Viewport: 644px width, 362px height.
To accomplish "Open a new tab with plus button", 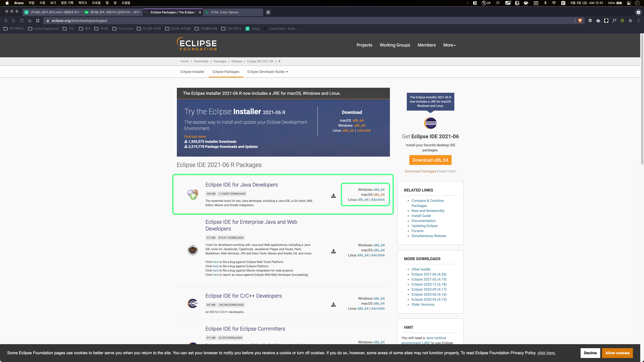I will point(268,12).
